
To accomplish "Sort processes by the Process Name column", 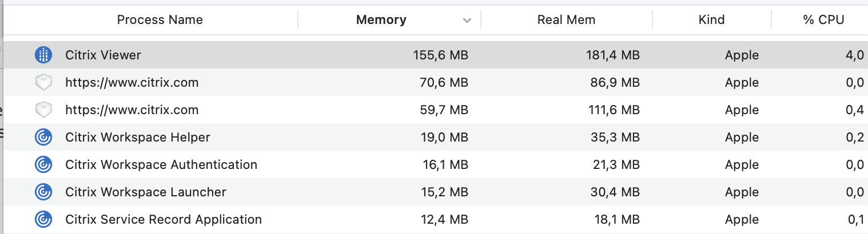I will [x=160, y=20].
